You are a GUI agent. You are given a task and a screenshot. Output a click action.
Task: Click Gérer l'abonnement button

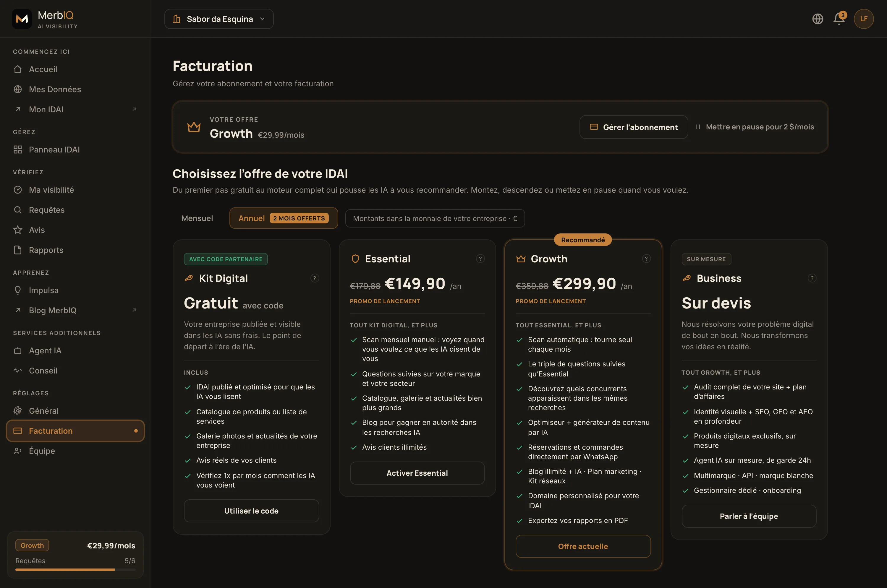click(x=634, y=127)
